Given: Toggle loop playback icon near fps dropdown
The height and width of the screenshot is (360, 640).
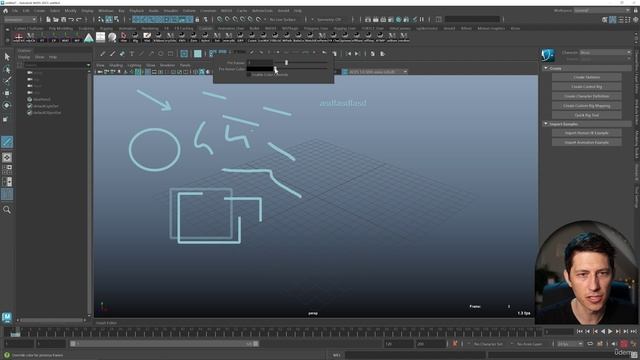Looking at the screenshot, I should (590, 344).
